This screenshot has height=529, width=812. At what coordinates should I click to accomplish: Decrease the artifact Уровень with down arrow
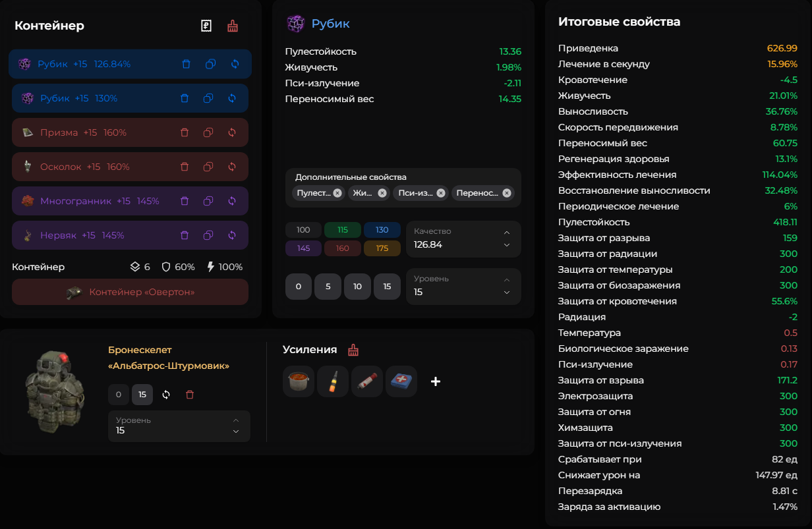(x=506, y=292)
